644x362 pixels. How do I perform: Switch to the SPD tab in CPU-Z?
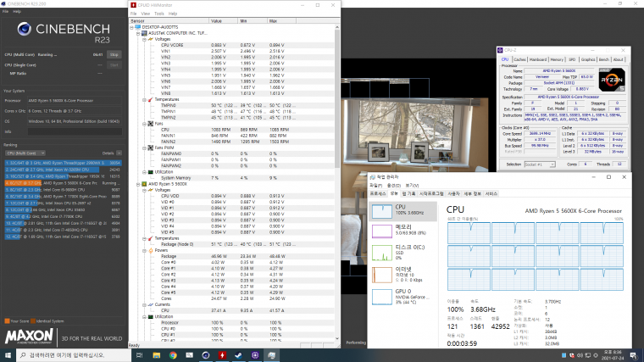tap(572, 59)
